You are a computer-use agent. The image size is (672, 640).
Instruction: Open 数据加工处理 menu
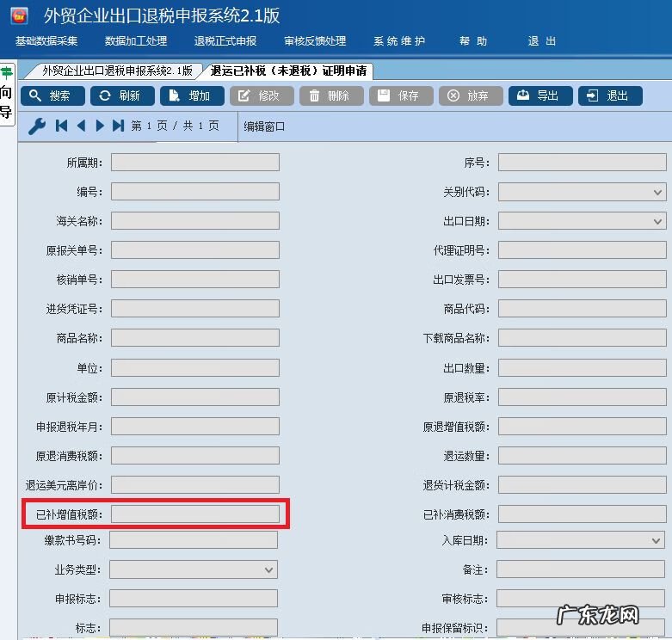[136, 41]
